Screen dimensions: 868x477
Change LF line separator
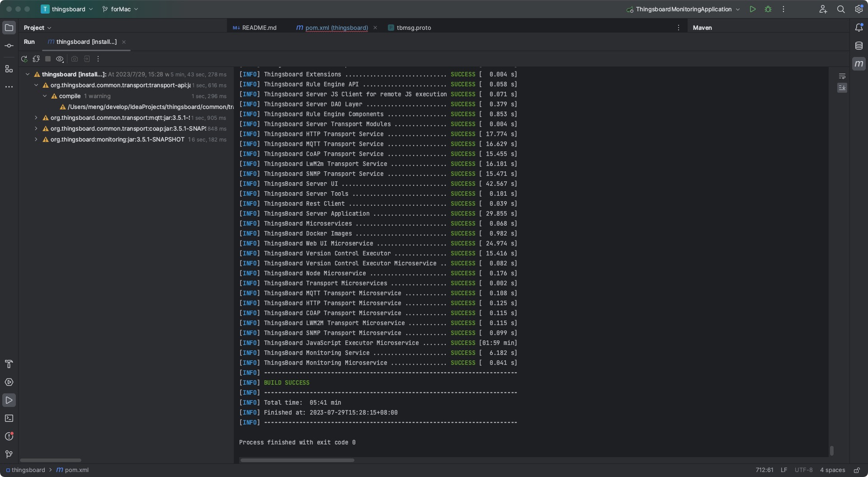[x=784, y=470]
